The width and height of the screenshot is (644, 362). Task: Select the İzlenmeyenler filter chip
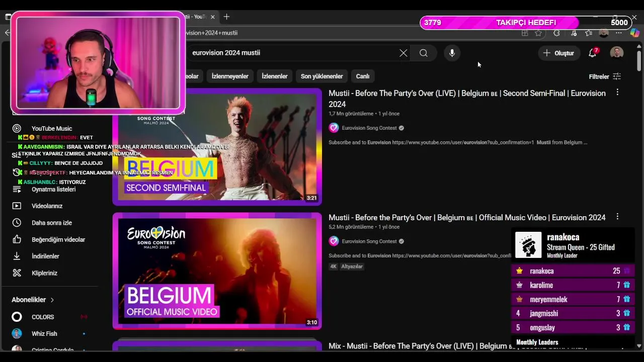pos(230,76)
